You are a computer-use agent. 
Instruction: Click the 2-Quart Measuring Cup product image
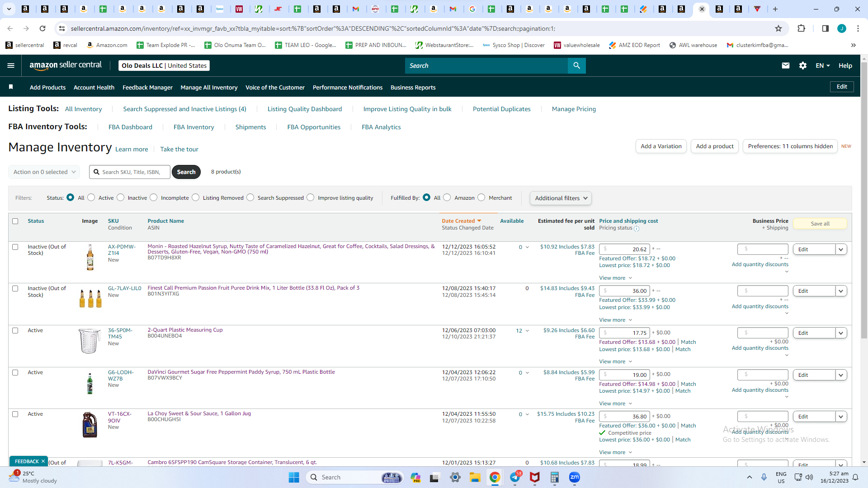coord(90,341)
